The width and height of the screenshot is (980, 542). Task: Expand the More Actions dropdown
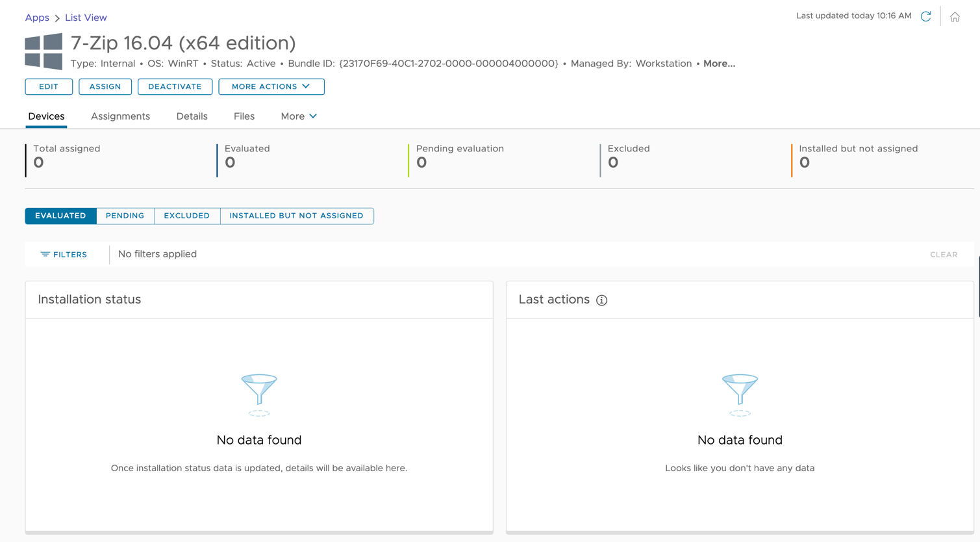tap(271, 86)
